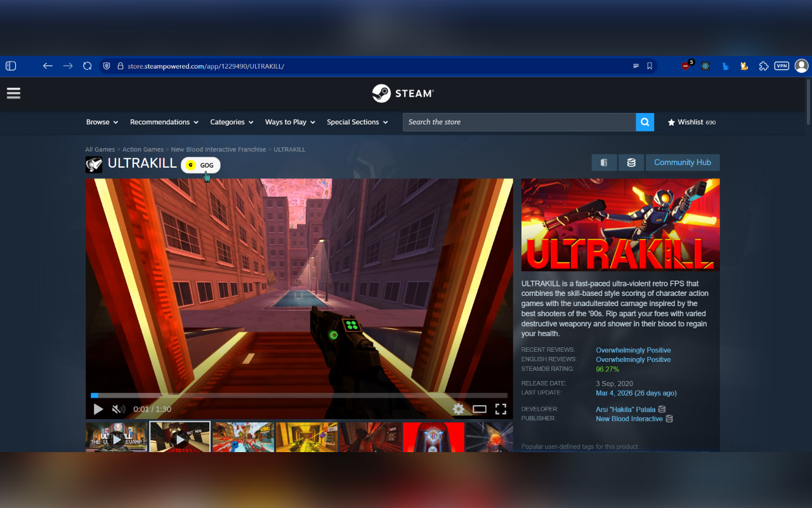Click the 96.27% SteamDB rating
Image resolution: width=812 pixels, height=508 pixels.
pos(607,370)
